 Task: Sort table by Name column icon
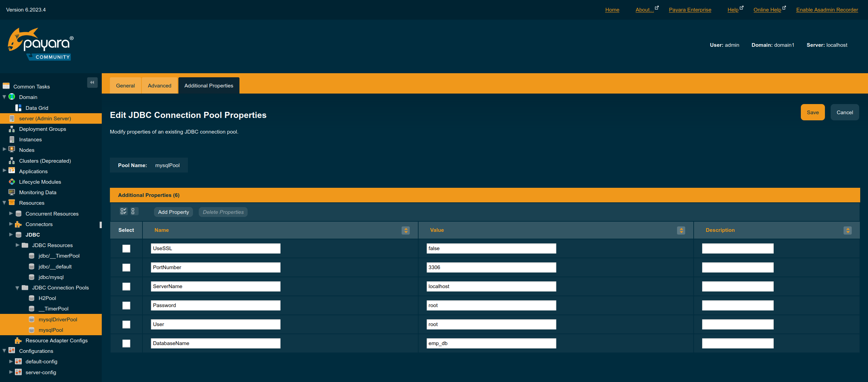[405, 230]
